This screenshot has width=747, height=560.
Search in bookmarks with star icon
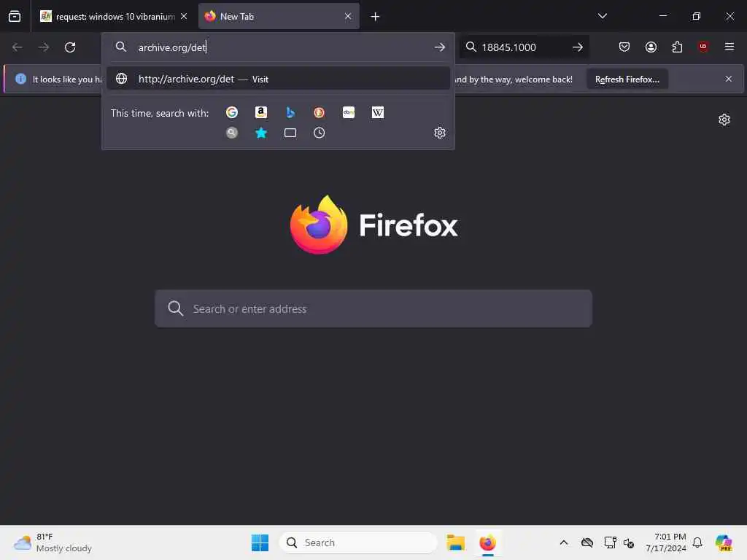coord(261,133)
